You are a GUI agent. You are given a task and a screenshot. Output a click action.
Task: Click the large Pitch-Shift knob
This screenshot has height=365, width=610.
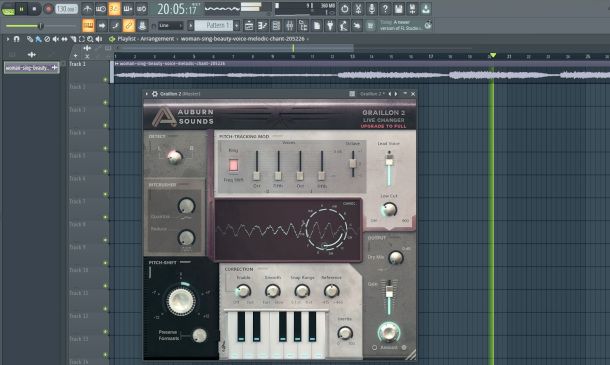[181, 301]
